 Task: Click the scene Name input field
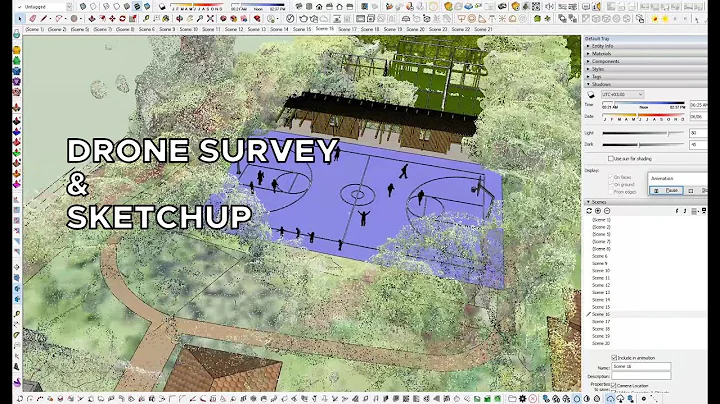coord(641,366)
